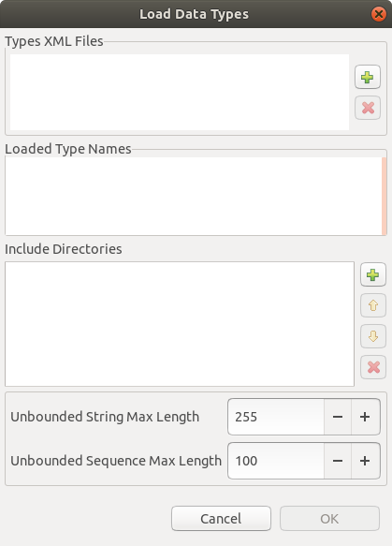Click the Cancel button
The image size is (392, 546).
point(221,519)
